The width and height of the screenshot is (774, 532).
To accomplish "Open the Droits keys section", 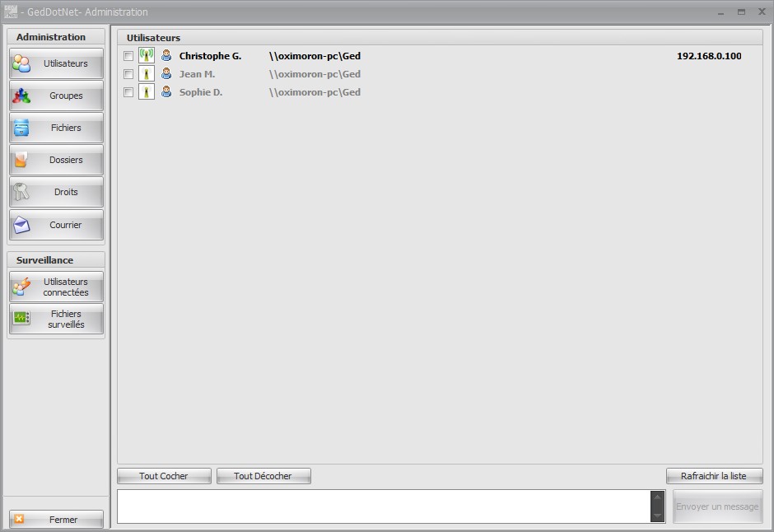I will (56, 192).
